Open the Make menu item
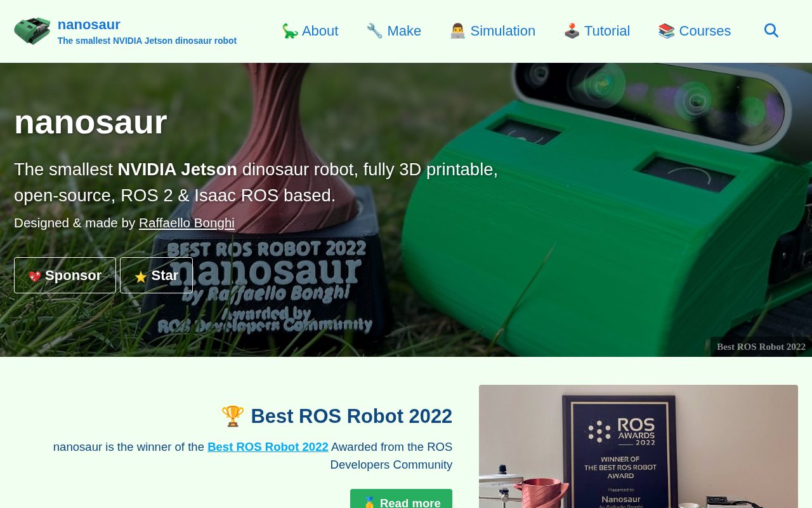The width and height of the screenshot is (812, 508). pos(394,31)
